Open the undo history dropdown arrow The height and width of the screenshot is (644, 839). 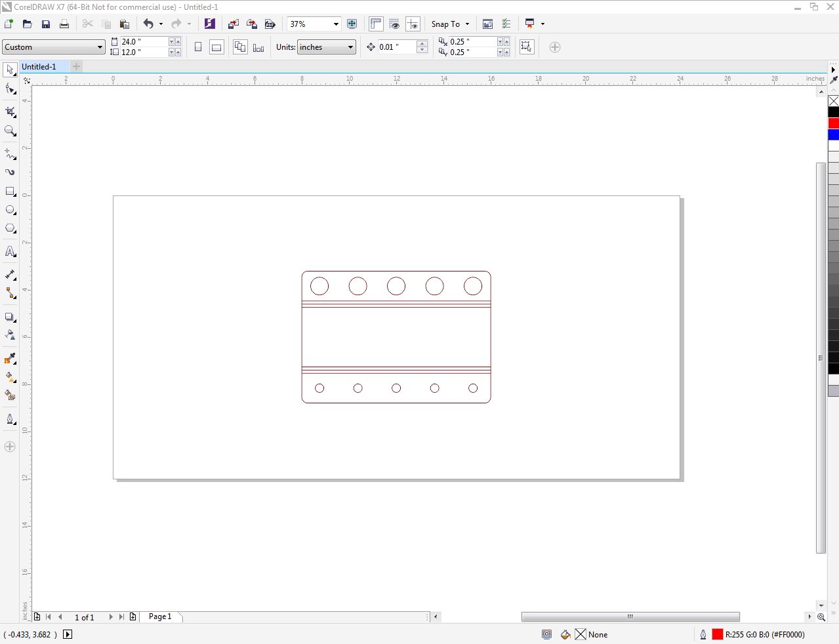[x=161, y=24]
